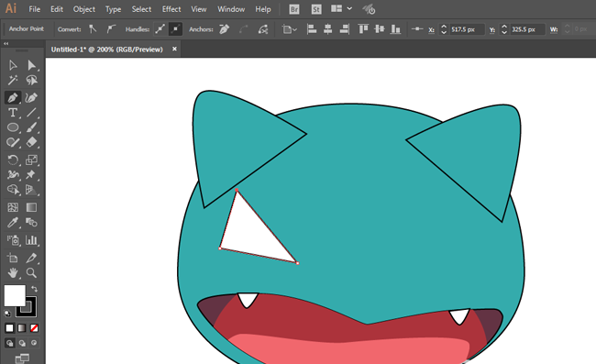Choose the Symbol Sprayer tool
The height and width of the screenshot is (364, 596).
[13, 240]
